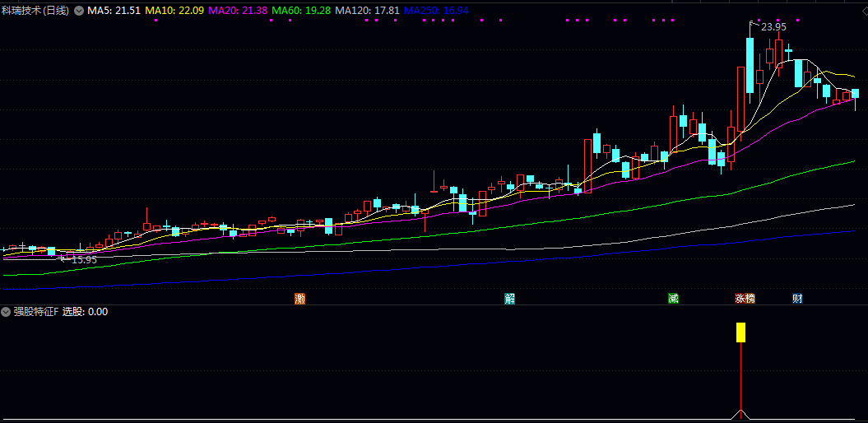Viewport: 868px width, 423px height.
Task: Click the 科瑞技术(日线) chart title
Action: [36, 11]
